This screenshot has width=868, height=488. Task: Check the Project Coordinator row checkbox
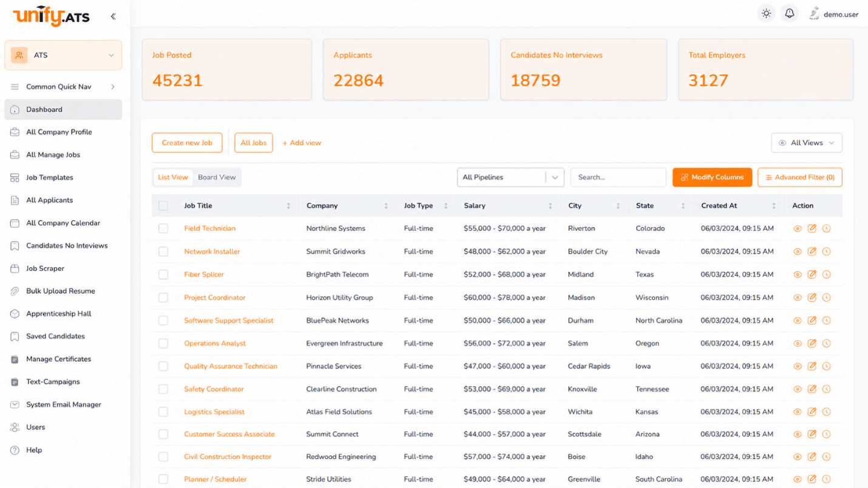click(x=163, y=298)
